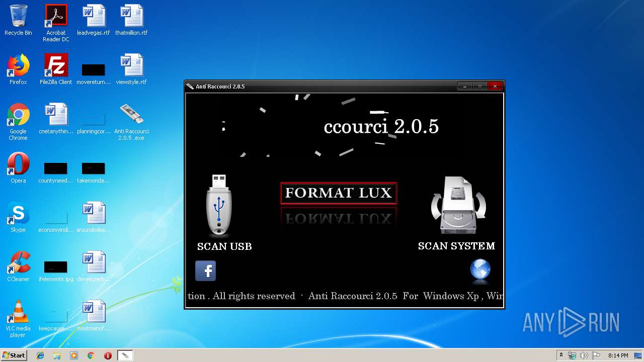Image resolution: width=644 pixels, height=362 pixels.
Task: Launch Skype desktop shortcut
Action: pos(18,217)
